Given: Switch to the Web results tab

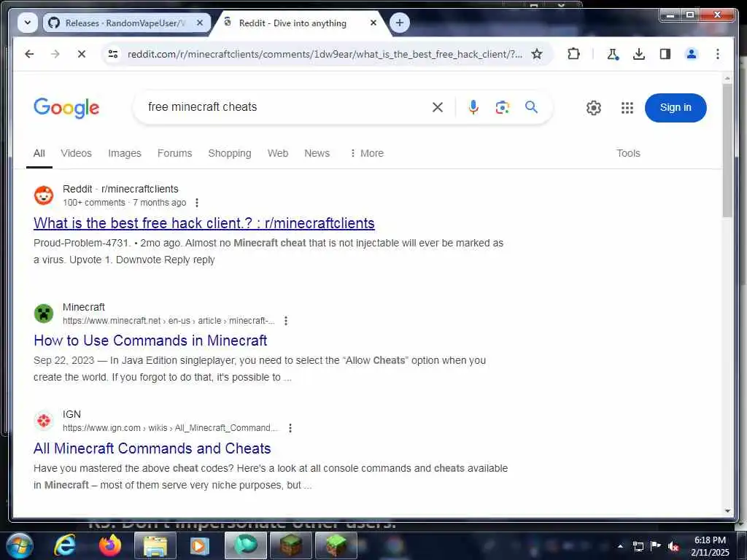Looking at the screenshot, I should click(278, 153).
